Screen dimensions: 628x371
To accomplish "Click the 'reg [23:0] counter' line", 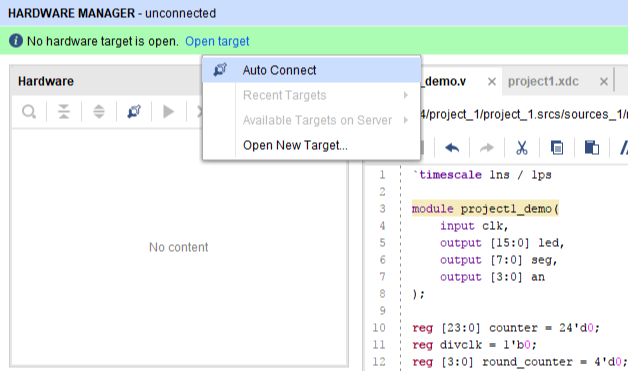I will click(x=506, y=328).
